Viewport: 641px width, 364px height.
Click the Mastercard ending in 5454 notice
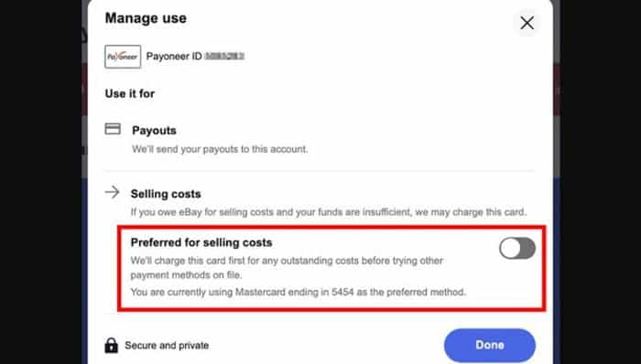298,292
